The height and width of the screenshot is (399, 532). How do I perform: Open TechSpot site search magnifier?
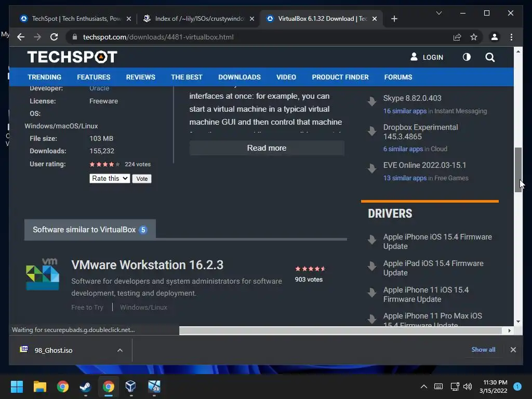(x=489, y=57)
